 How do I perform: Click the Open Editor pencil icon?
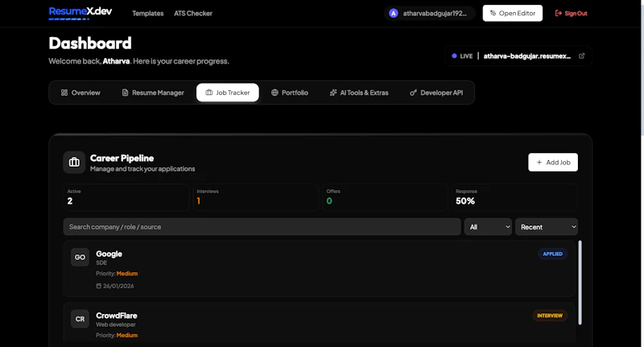coord(493,13)
